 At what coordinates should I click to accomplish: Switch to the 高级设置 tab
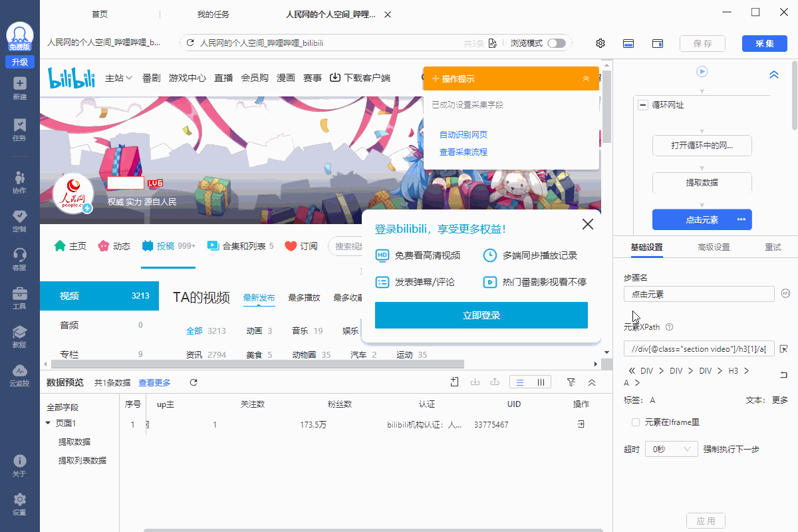coord(714,247)
